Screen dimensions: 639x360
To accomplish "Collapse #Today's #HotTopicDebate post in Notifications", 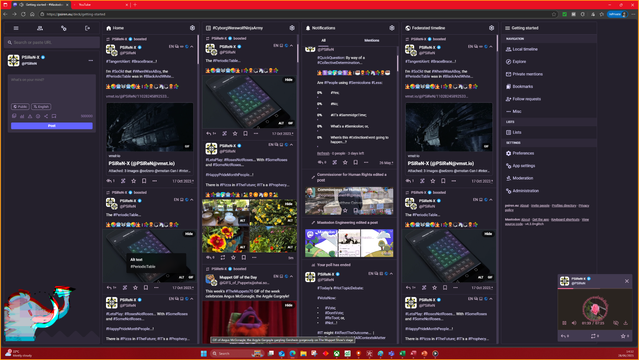I will click(x=391, y=274).
